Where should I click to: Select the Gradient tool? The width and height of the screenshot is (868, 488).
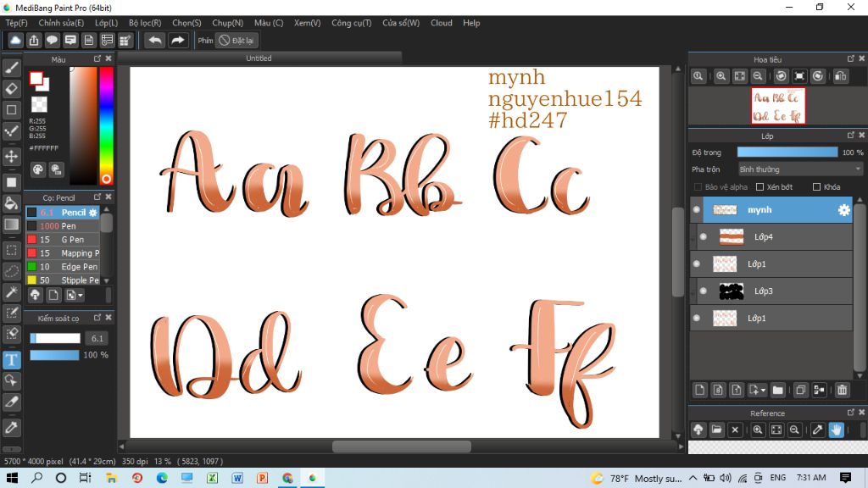[x=12, y=224]
